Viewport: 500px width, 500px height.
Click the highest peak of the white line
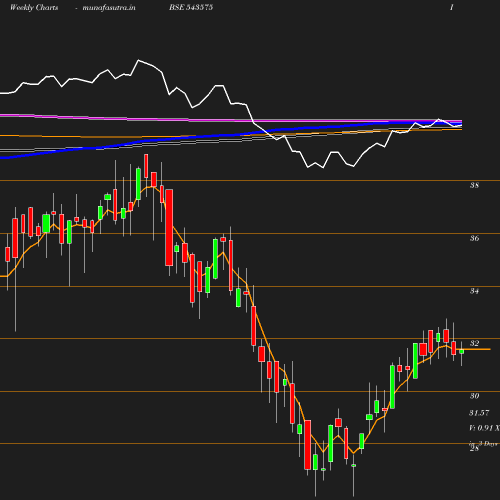click(139, 60)
